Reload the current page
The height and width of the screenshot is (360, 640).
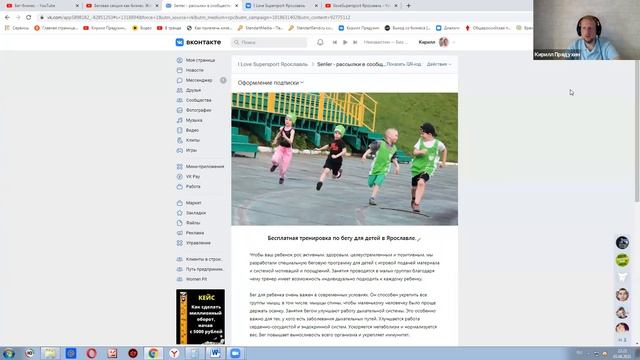29,18
